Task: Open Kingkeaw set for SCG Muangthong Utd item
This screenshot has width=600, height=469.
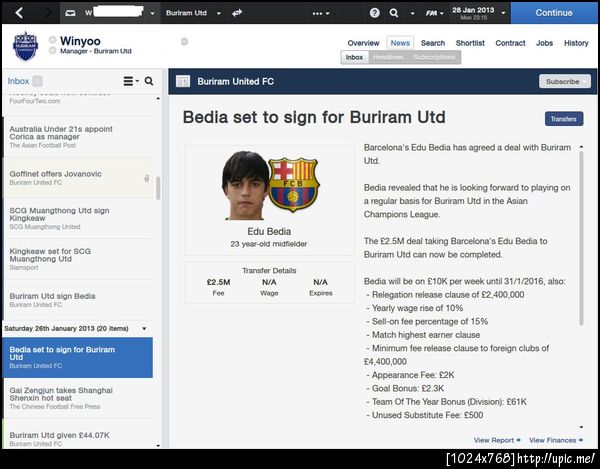Action: [78, 259]
